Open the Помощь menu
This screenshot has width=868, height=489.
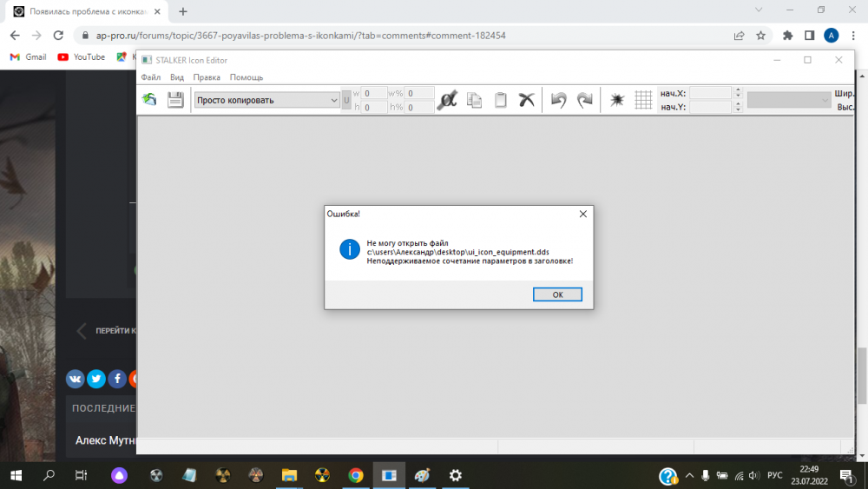pyautogui.click(x=247, y=77)
